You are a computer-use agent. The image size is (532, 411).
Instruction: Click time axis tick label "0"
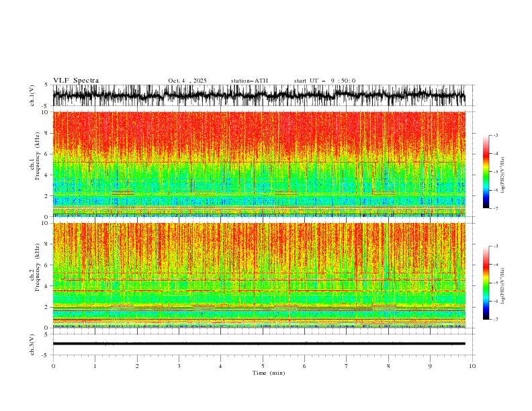53,366
